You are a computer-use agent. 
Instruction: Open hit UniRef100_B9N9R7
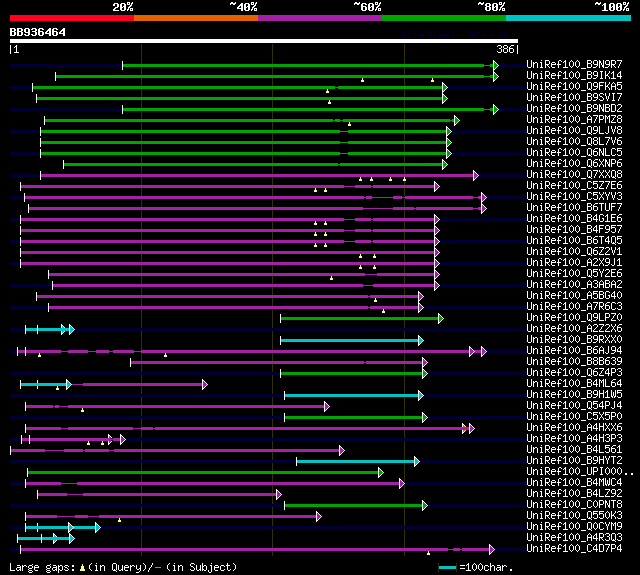574,64
